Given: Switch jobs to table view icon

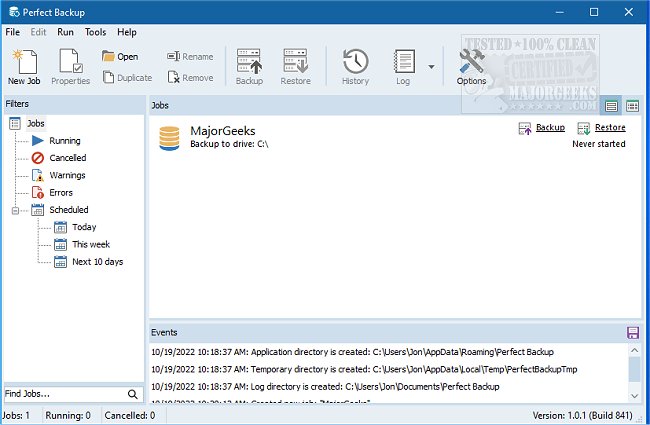Looking at the screenshot, I should [x=632, y=106].
